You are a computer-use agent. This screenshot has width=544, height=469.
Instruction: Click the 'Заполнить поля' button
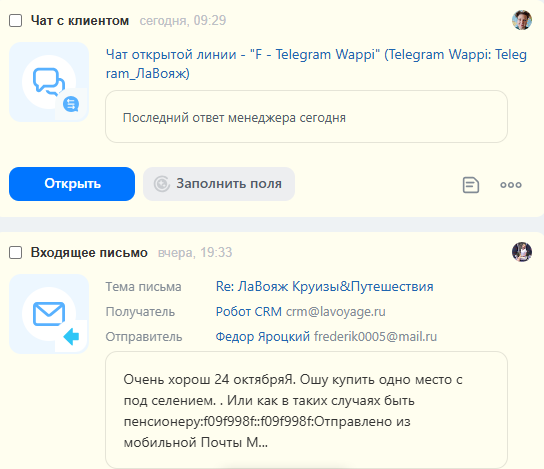pos(219,184)
